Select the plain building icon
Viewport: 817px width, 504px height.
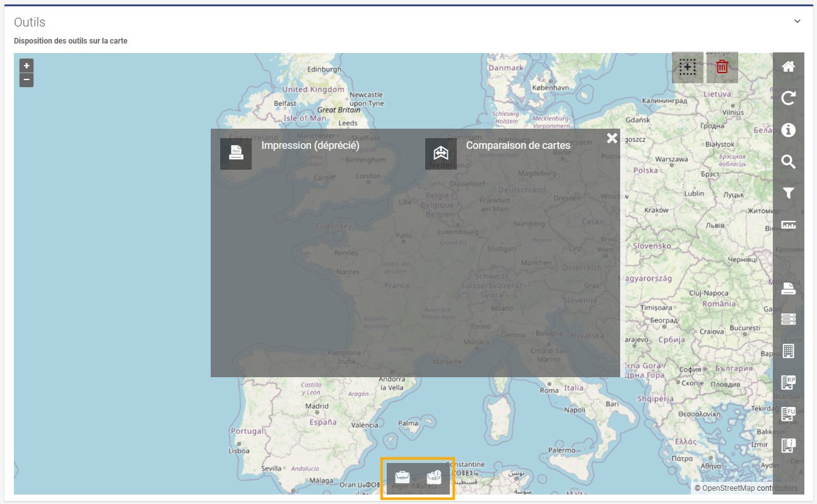click(788, 351)
